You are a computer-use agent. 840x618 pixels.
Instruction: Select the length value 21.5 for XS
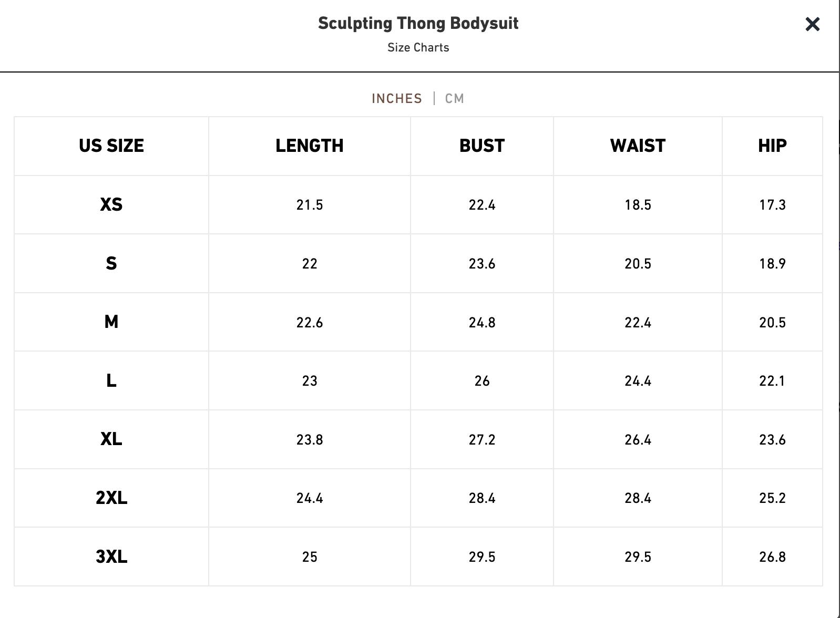pos(310,205)
